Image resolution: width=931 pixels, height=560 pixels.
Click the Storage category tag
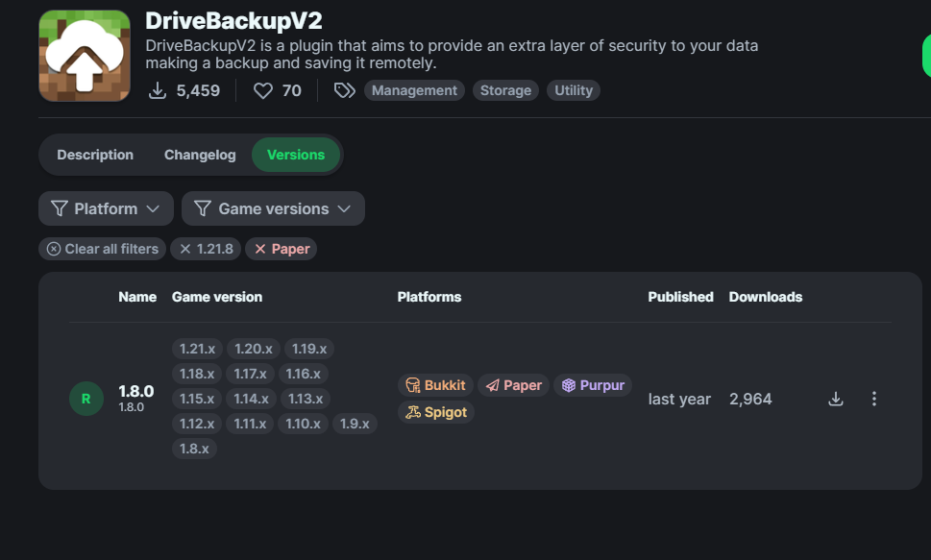pyautogui.click(x=505, y=90)
